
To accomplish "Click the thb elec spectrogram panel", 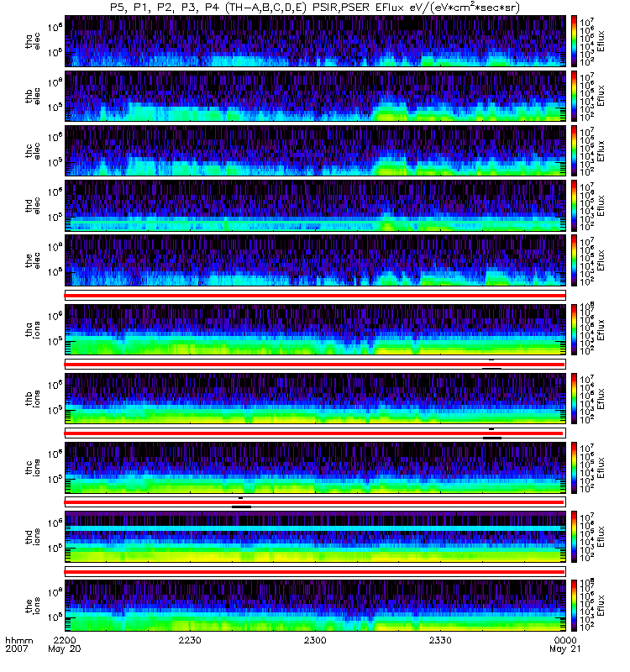I will coord(315,96).
